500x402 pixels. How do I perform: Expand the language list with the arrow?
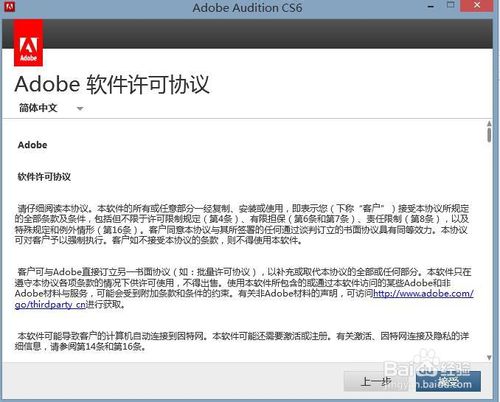click(x=80, y=108)
